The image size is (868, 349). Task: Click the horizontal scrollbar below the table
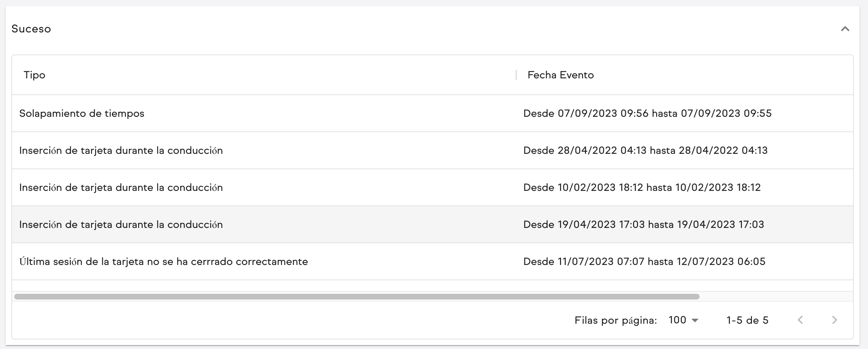click(356, 296)
